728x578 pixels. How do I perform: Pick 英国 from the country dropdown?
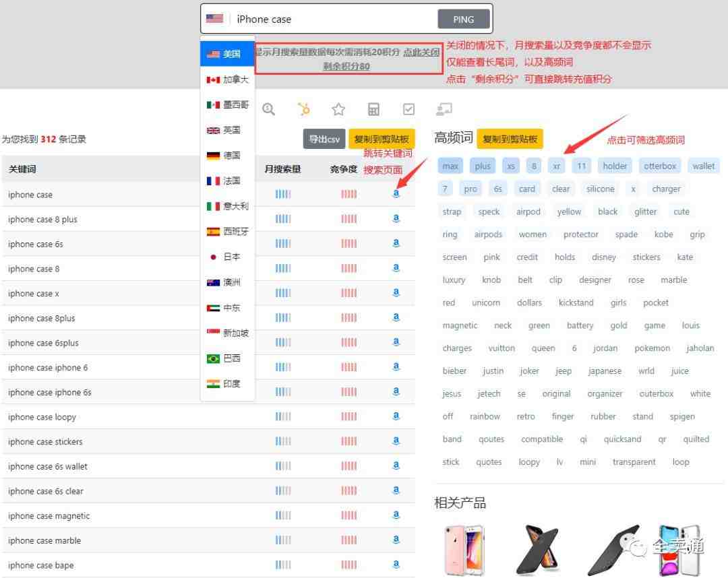pyautogui.click(x=228, y=130)
